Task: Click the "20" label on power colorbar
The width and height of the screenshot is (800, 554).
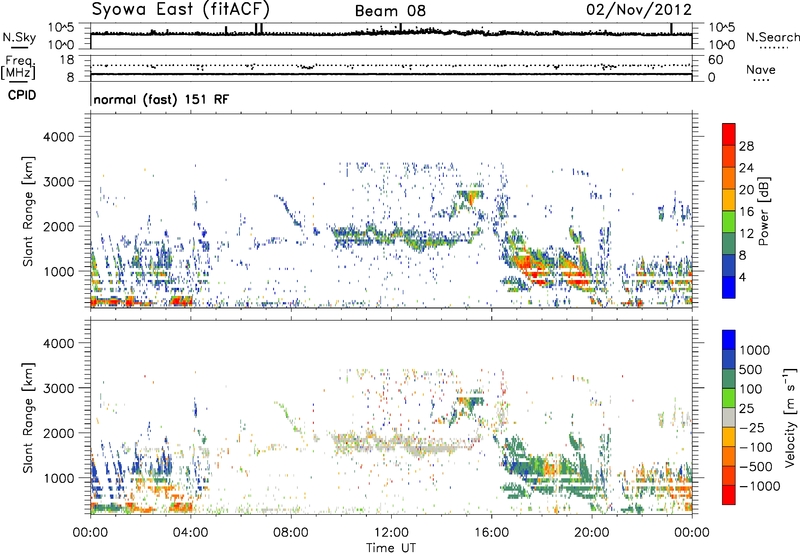Action: pyautogui.click(x=746, y=190)
